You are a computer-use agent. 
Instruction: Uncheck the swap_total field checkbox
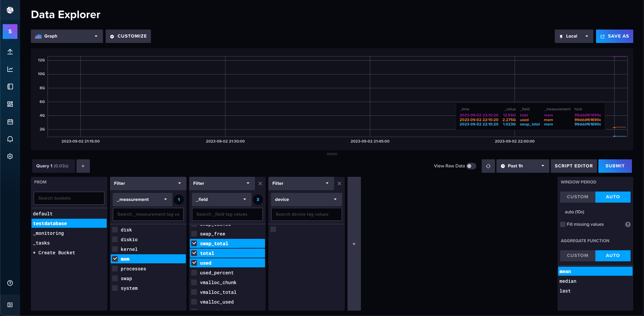(x=194, y=244)
